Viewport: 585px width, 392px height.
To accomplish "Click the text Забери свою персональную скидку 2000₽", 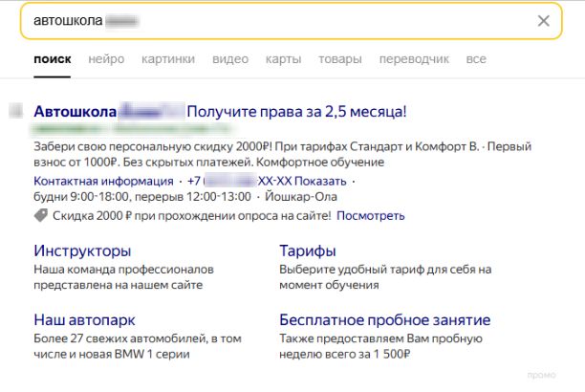I will point(153,146).
